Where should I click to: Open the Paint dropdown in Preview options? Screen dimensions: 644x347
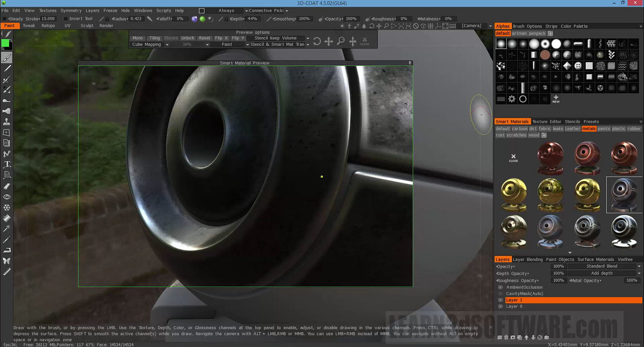pyautogui.click(x=230, y=45)
